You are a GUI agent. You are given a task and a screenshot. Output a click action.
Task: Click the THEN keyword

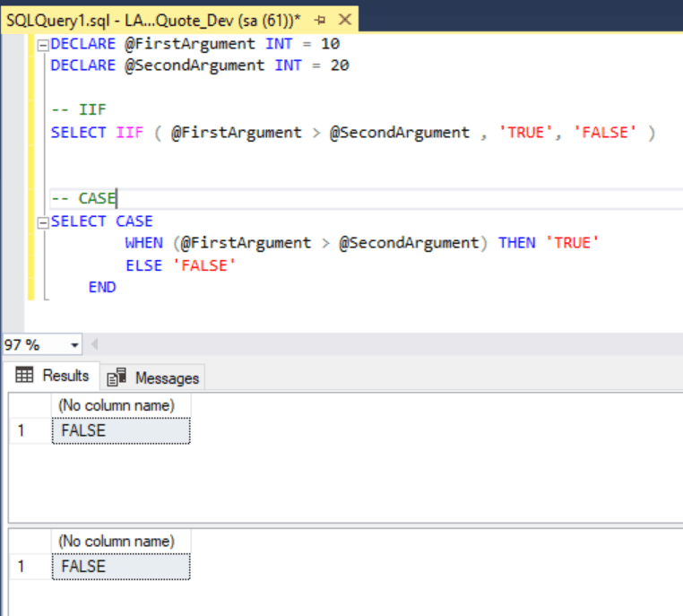pyautogui.click(x=516, y=243)
